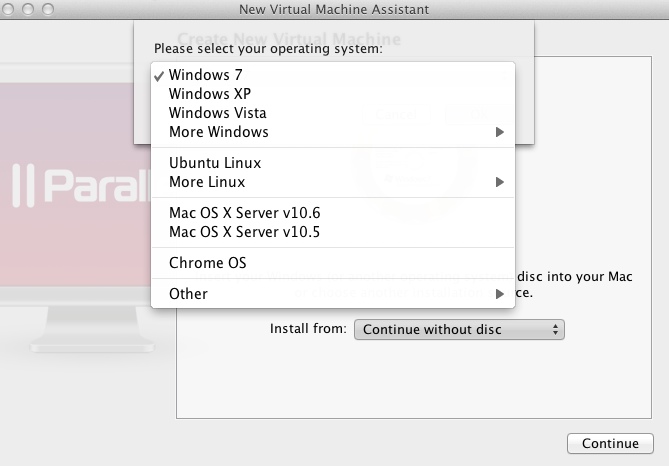
Task: Open the Other operating systems submenu
Action: click(x=333, y=294)
